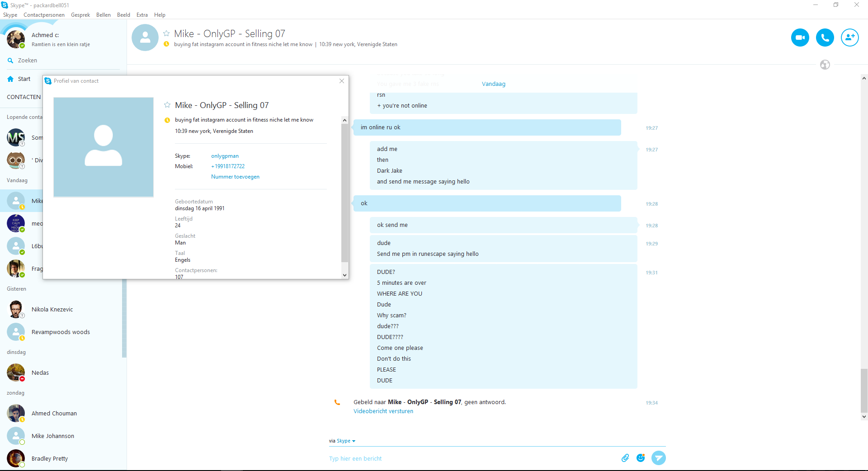The height and width of the screenshot is (471, 868).
Task: Send the message with send button
Action: click(x=659, y=458)
